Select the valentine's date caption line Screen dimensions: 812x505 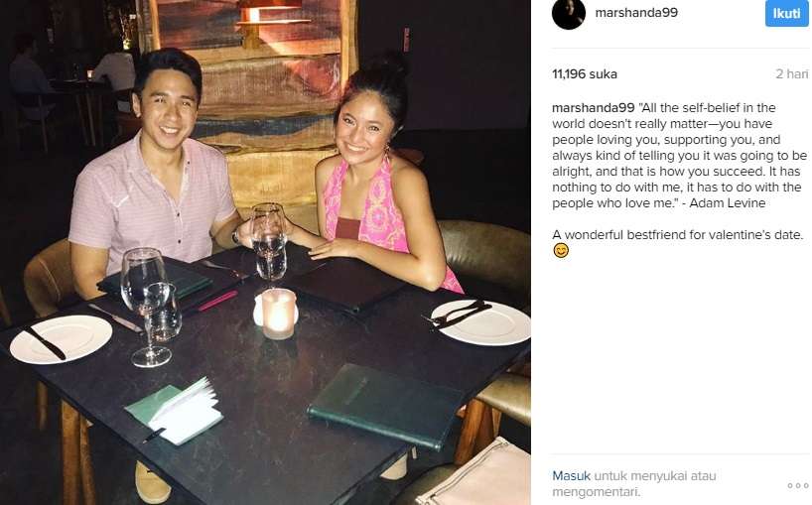[x=677, y=235]
